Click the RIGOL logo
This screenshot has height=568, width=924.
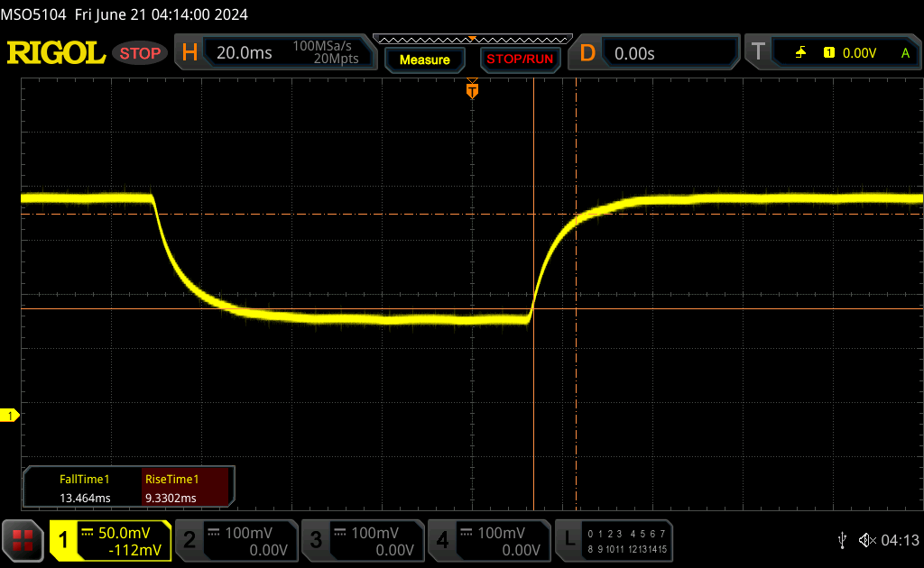[x=56, y=53]
